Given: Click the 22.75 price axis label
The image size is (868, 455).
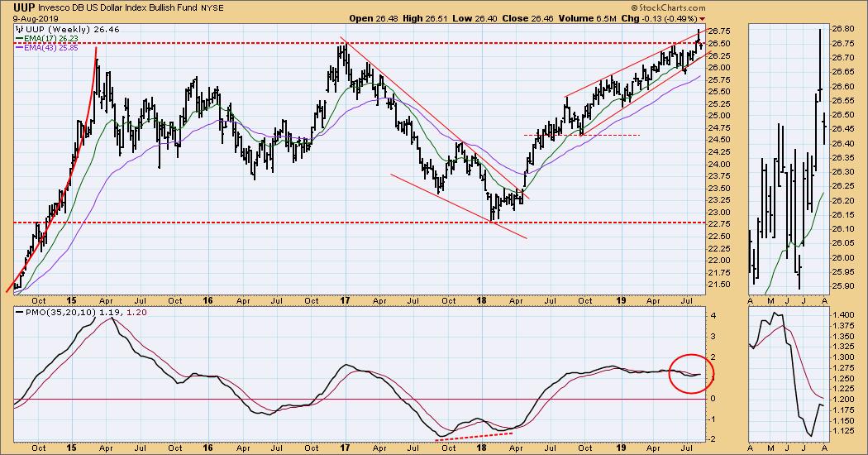Looking at the screenshot, I should 719,224.
